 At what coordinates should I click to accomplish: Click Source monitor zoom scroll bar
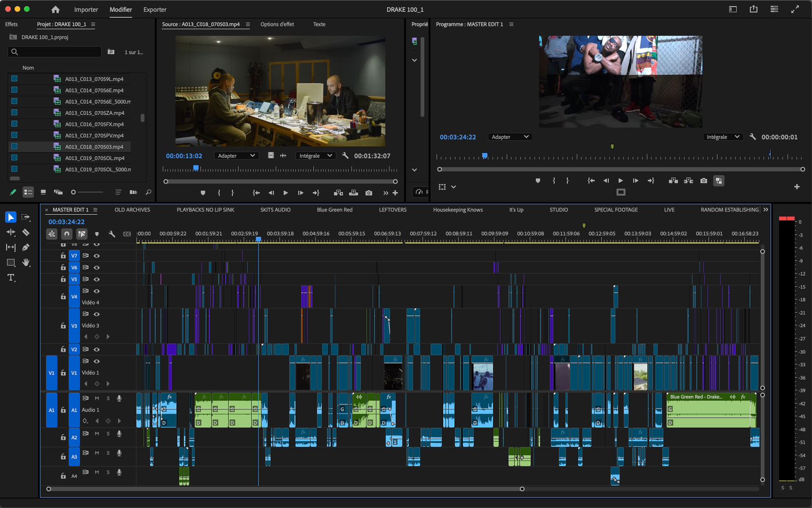click(x=280, y=181)
